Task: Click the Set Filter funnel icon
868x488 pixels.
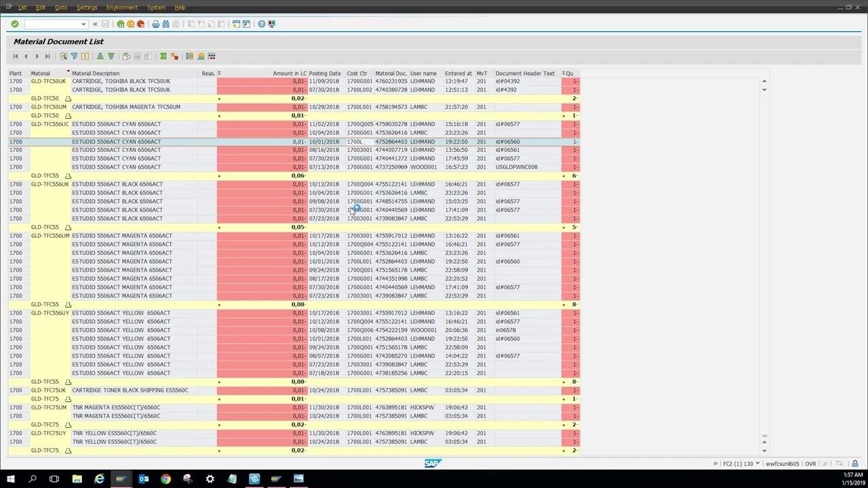Action: tap(74, 56)
